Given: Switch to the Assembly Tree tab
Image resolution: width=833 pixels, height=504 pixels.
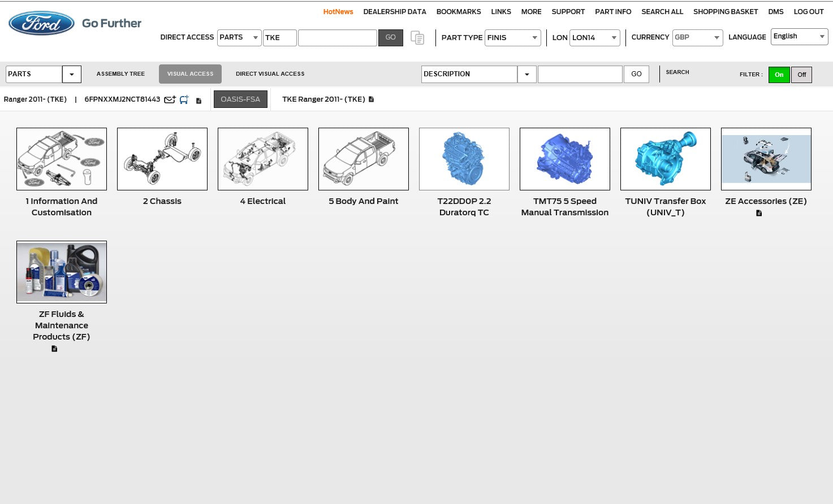Looking at the screenshot, I should pos(120,74).
